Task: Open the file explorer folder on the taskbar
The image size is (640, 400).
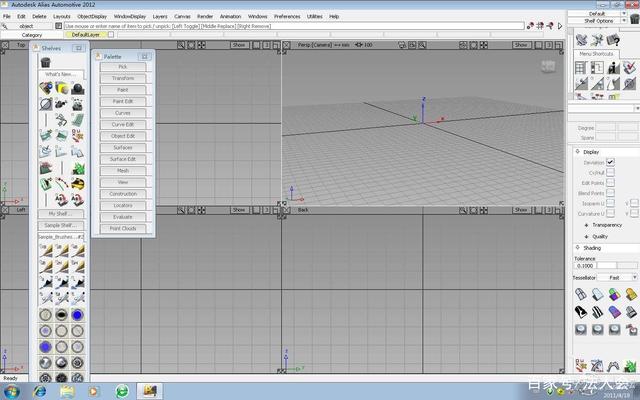Action: tap(67, 391)
